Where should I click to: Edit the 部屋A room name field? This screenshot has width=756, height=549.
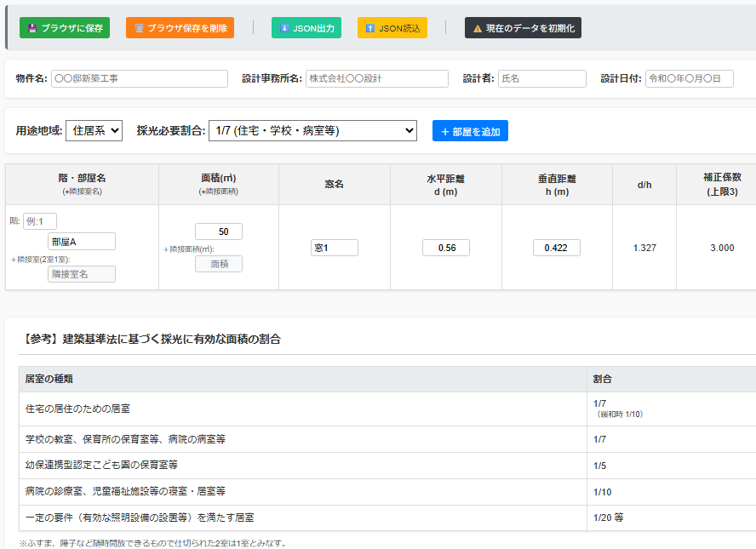pyautogui.click(x=81, y=242)
